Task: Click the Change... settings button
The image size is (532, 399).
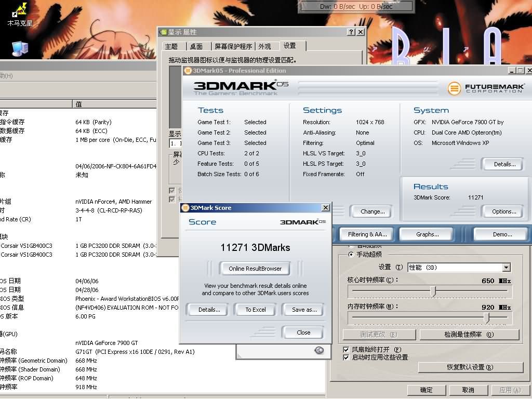Action: [x=372, y=211]
